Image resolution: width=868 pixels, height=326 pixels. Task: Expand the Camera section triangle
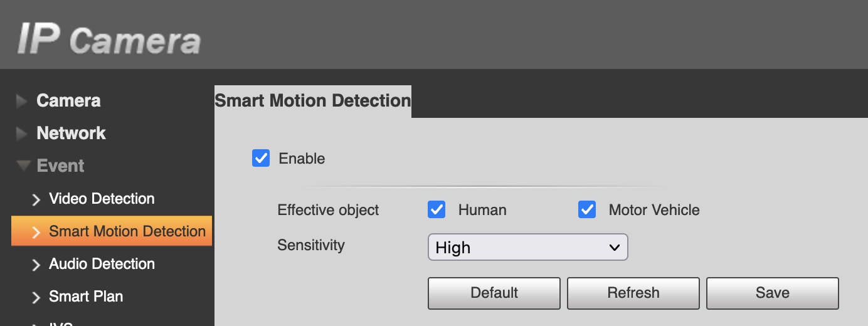click(x=23, y=101)
